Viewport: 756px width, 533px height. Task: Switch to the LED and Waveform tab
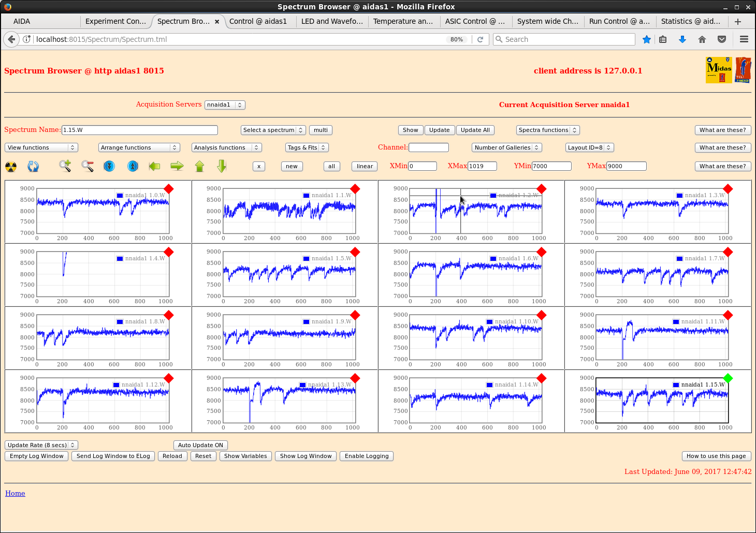(x=332, y=21)
